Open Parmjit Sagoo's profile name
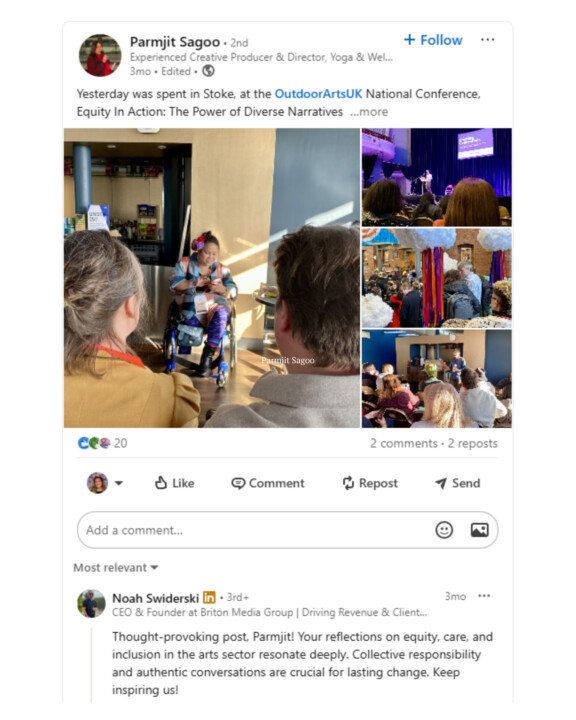The image size is (576, 720). pyautogui.click(x=175, y=42)
